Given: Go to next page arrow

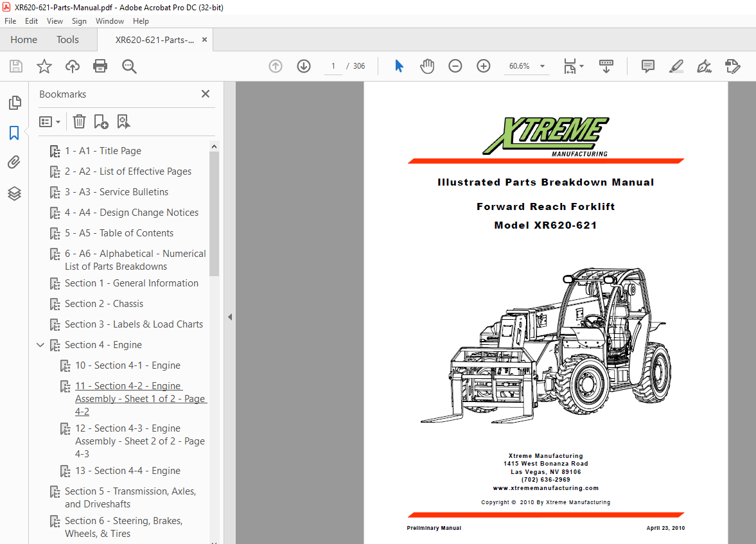Looking at the screenshot, I should coord(304,66).
